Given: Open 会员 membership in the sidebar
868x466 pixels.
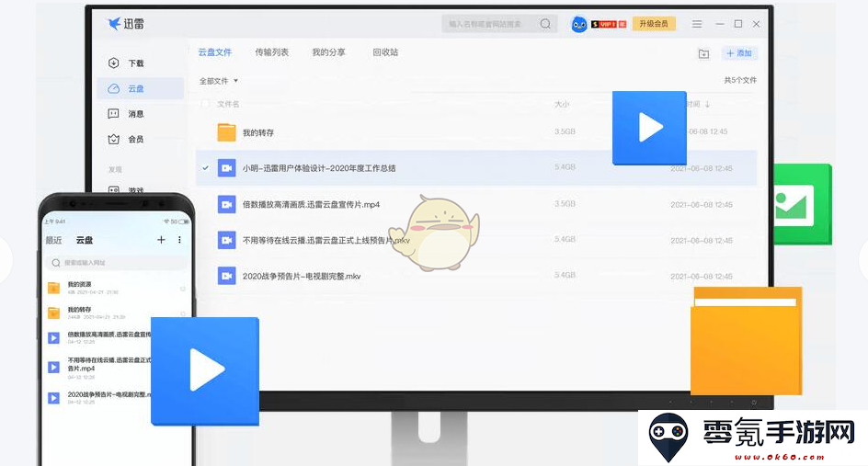Looking at the screenshot, I should (x=126, y=140).
